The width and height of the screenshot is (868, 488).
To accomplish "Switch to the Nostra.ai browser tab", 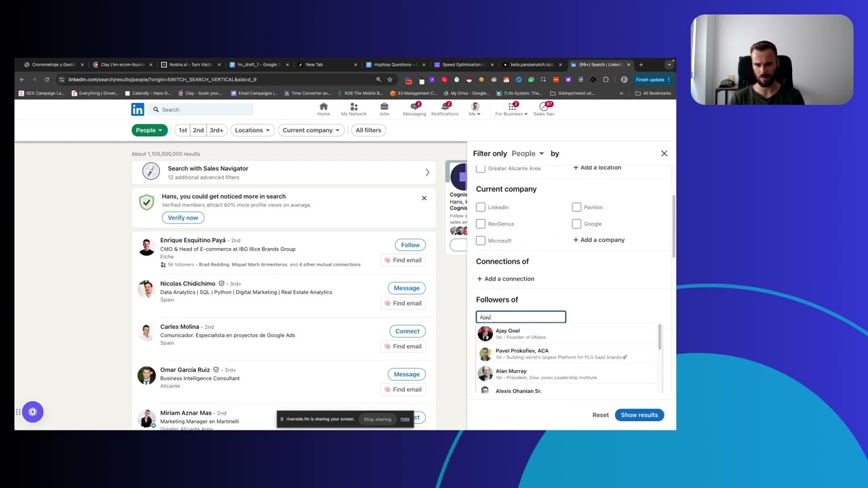I will (190, 64).
